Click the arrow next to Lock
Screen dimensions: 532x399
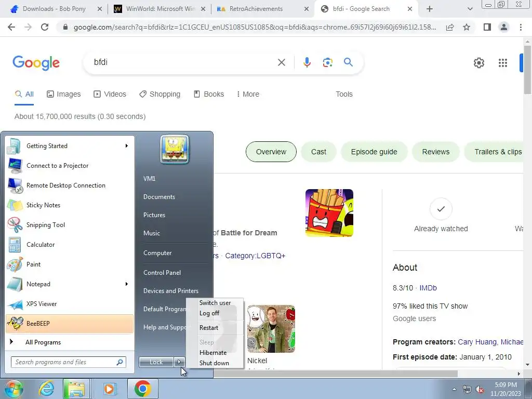[179, 362]
